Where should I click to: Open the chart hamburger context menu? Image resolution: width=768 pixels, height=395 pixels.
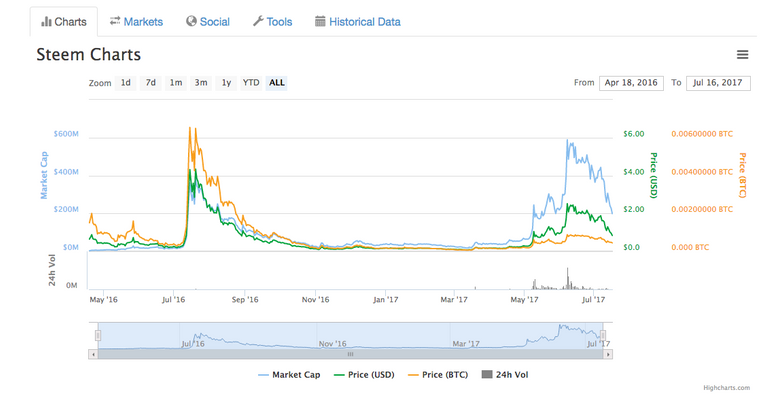(x=743, y=54)
